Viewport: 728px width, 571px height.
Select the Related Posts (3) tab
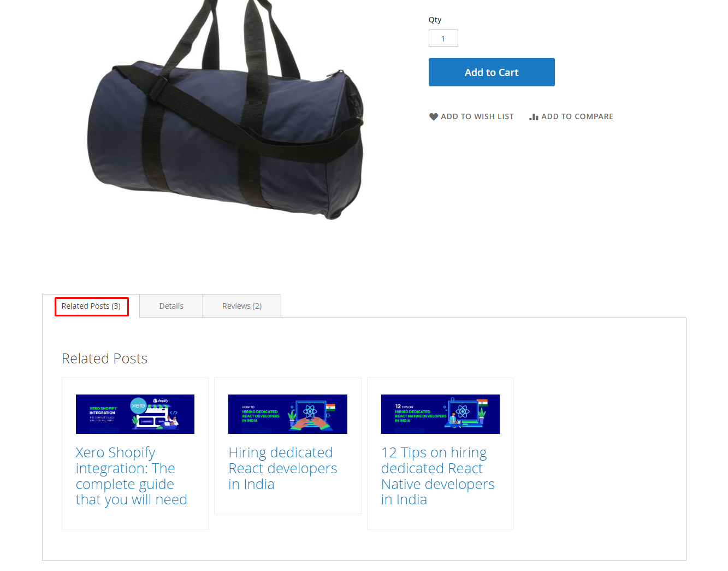(x=91, y=306)
